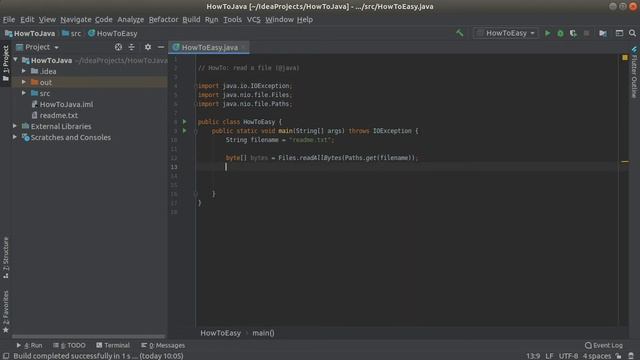640x360 pixels.
Task: Open the VCS menu
Action: [253, 20]
